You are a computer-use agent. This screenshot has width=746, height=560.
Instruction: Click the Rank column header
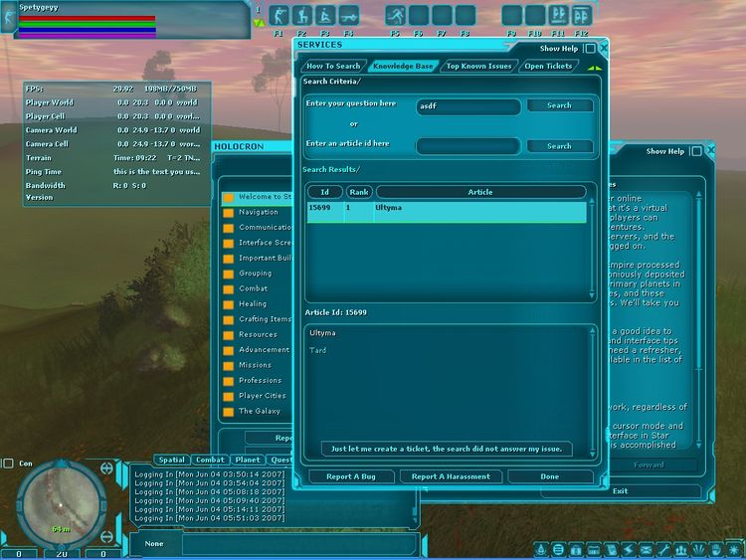(358, 192)
